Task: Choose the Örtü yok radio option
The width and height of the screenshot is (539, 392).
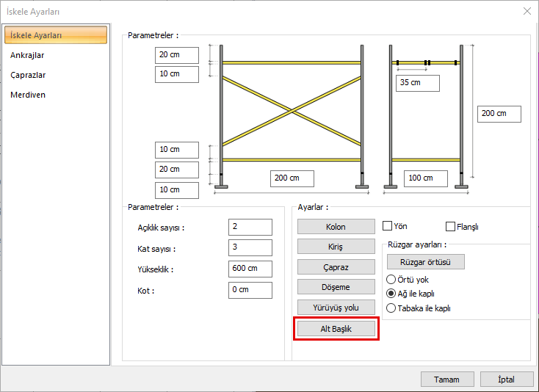Action: [x=391, y=280]
